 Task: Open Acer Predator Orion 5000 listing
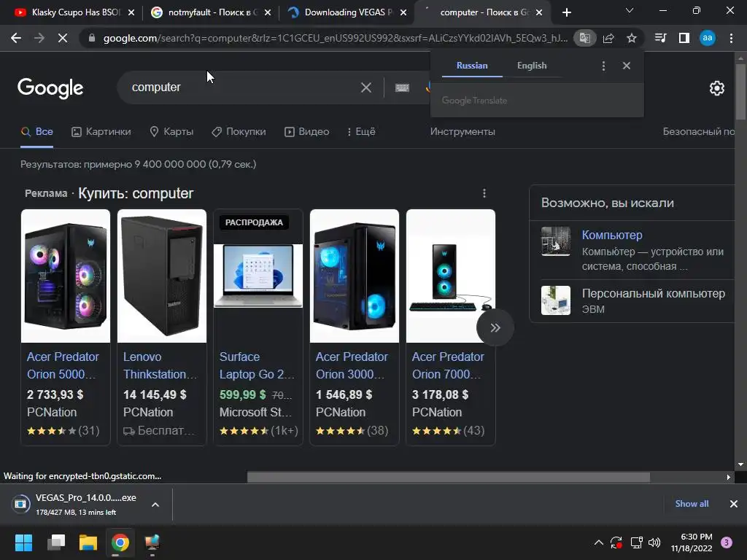63,366
